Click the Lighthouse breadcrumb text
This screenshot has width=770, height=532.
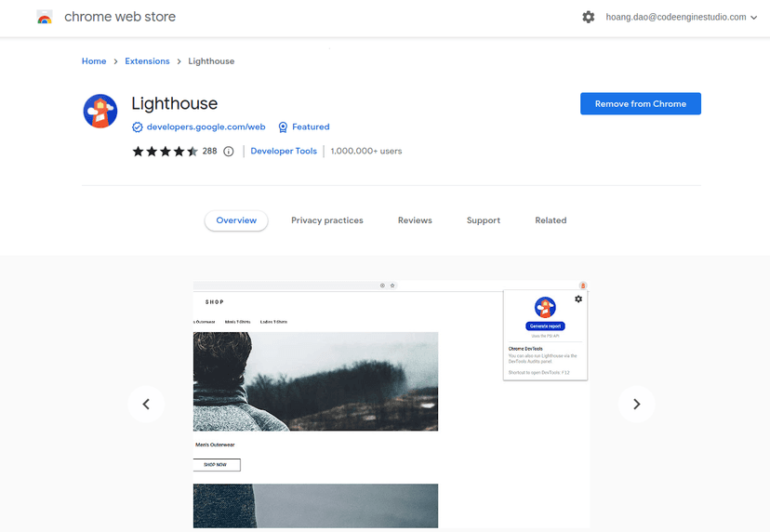click(211, 60)
